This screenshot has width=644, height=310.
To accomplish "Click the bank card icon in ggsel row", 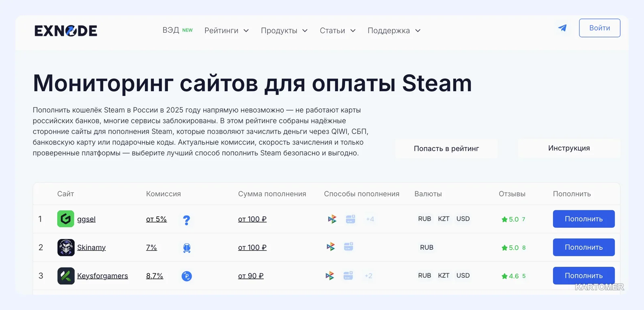I will pos(350,219).
